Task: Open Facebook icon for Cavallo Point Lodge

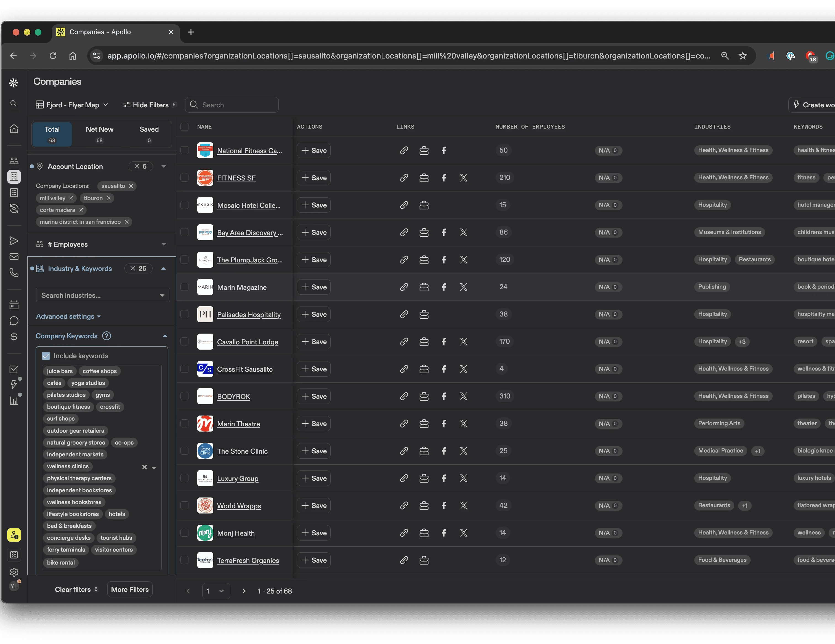Action: 444,342
